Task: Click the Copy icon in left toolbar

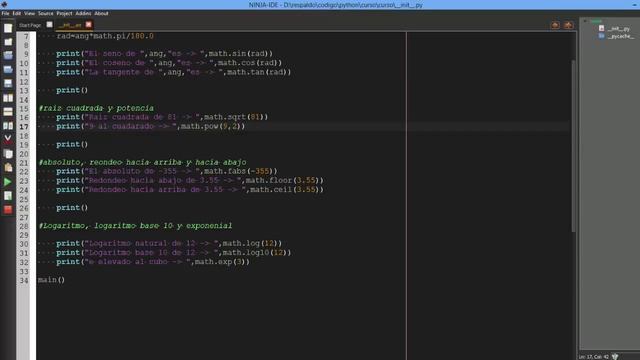Action: (8, 154)
